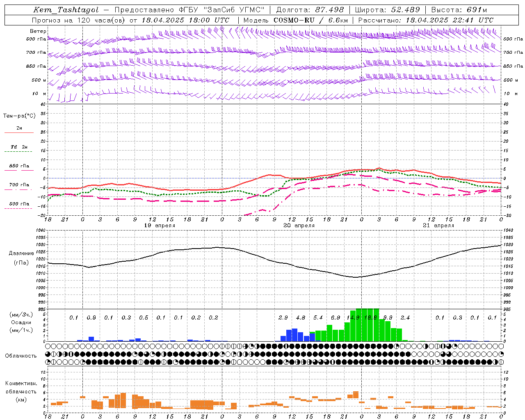The height and width of the screenshot is (420, 525).
Task: Click the 'Давление' pressure chart label
Action: 21,253
